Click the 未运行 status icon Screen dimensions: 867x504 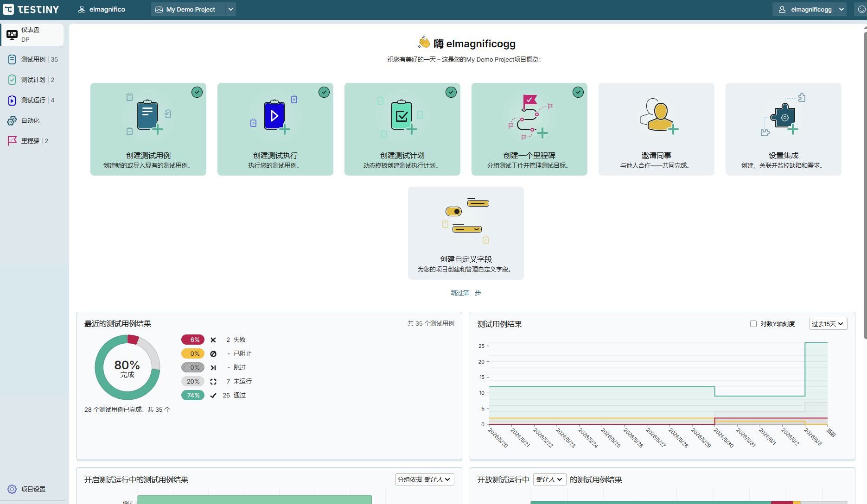tap(213, 381)
